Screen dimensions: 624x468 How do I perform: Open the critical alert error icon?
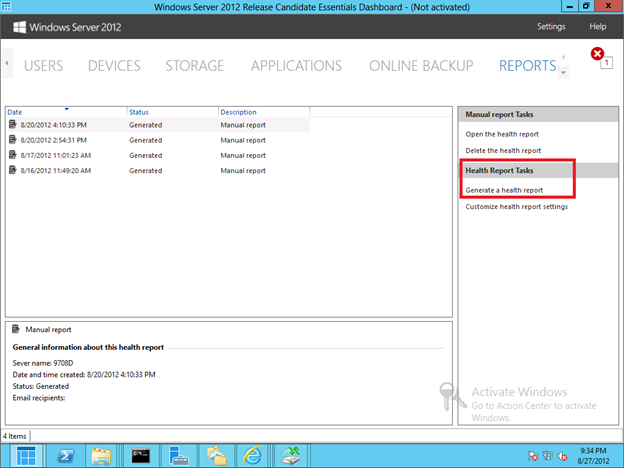597,53
